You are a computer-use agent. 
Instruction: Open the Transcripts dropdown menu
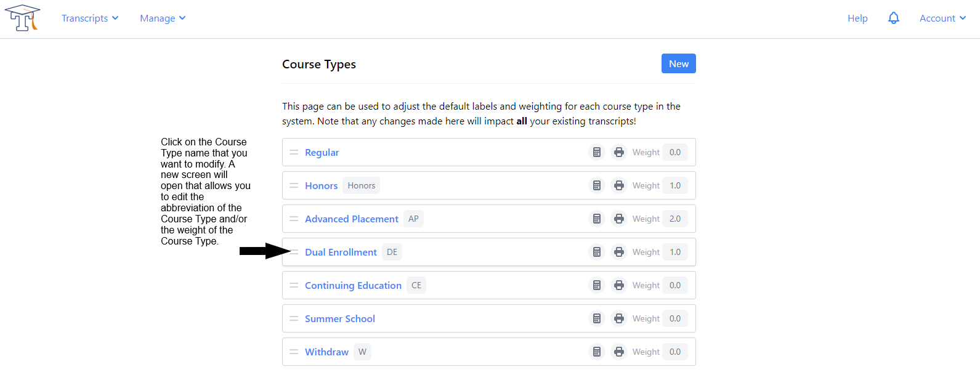(90, 18)
